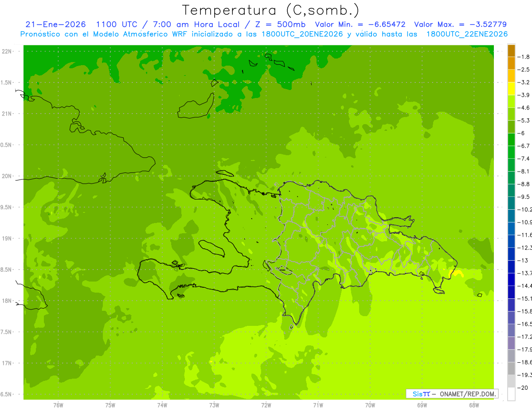This screenshot has width=532, height=411.
Task: Click valid-until time "1800UTC_22ENE2026"
Action: point(467,34)
